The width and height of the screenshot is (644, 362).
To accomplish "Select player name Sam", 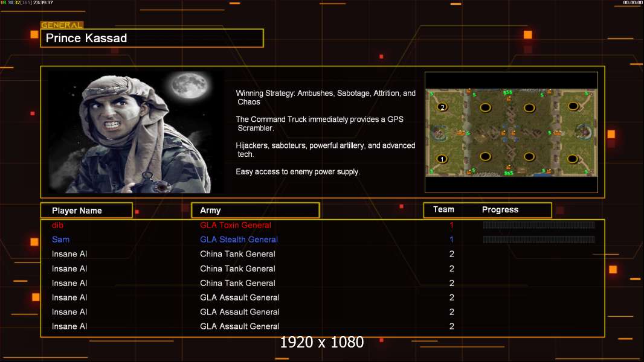I will pyautogui.click(x=60, y=240).
